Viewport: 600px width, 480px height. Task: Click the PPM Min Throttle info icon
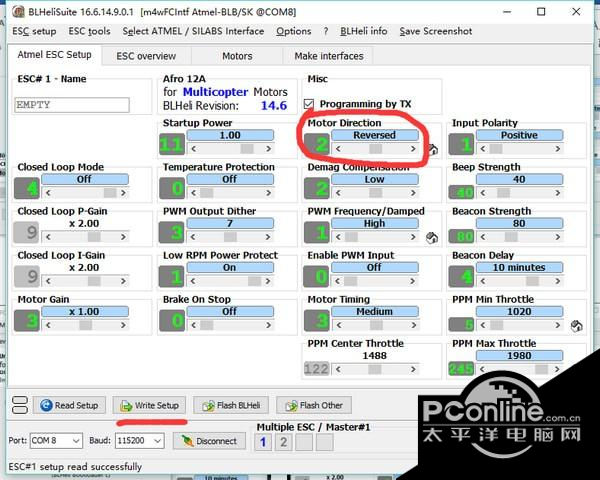(x=576, y=326)
